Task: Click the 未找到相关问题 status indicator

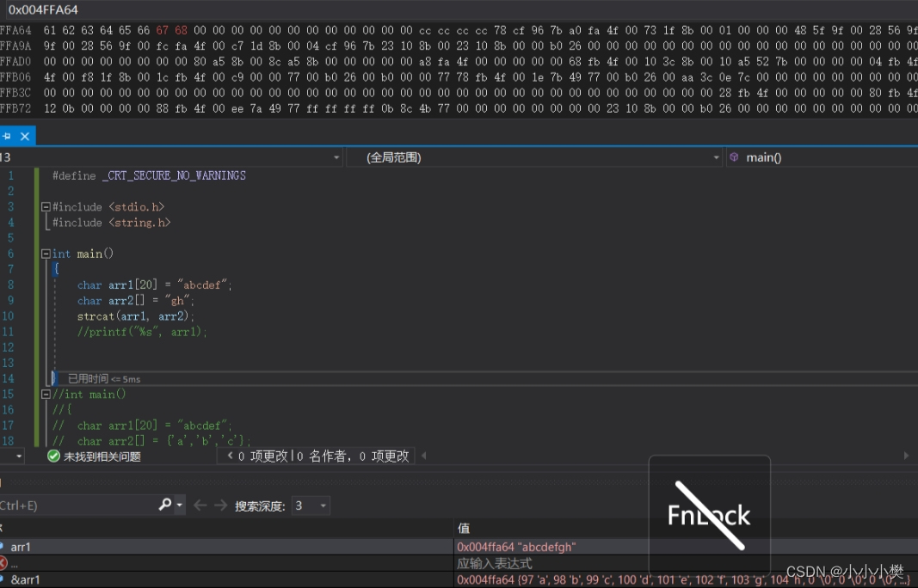Action: tap(95, 456)
